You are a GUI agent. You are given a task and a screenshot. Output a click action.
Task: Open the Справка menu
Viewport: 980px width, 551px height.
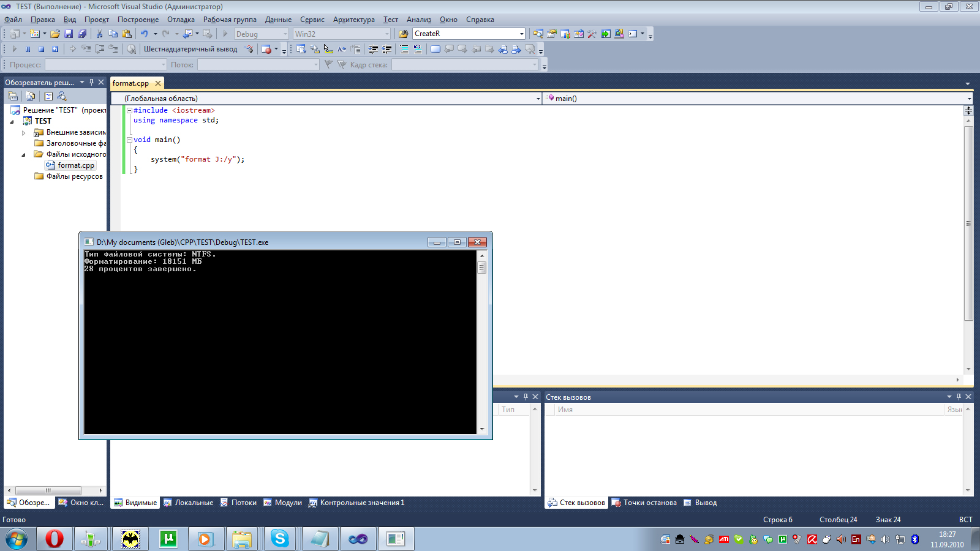[480, 20]
